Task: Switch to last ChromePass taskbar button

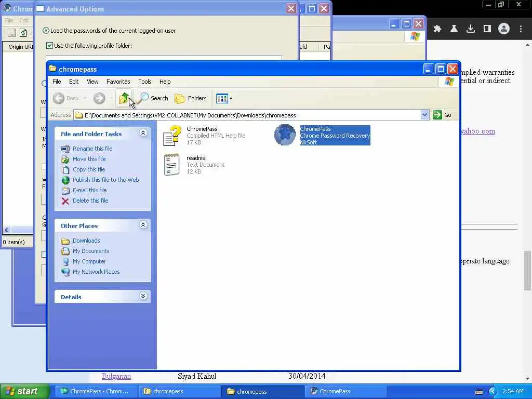Action: point(346,392)
